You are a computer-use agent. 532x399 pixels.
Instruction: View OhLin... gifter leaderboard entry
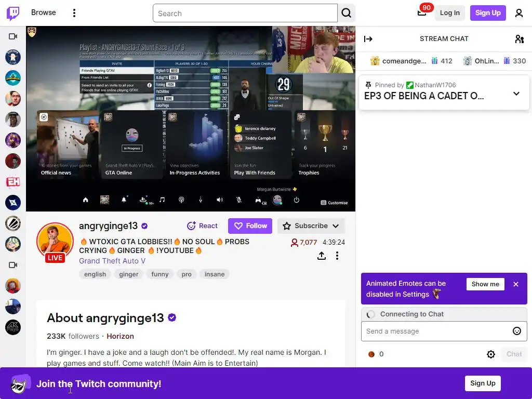coord(495,61)
